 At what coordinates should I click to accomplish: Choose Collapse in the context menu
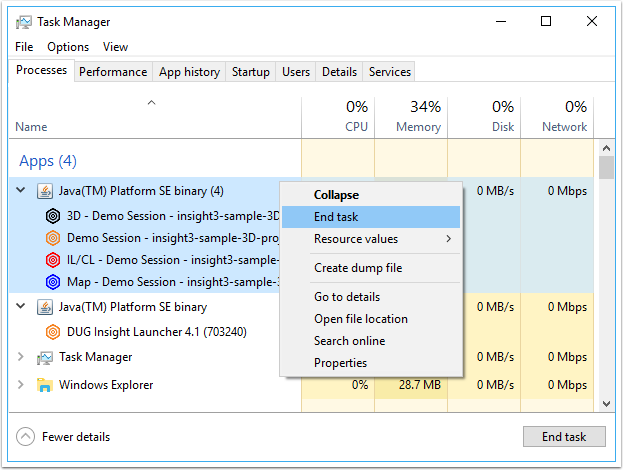pyautogui.click(x=371, y=195)
